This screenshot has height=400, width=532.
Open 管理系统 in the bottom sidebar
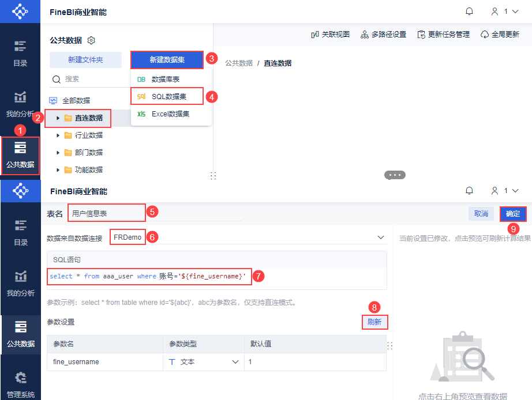tap(21, 385)
